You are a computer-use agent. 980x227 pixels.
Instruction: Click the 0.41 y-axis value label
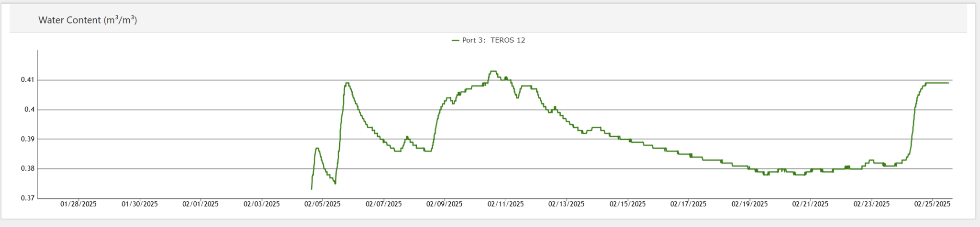pos(28,80)
